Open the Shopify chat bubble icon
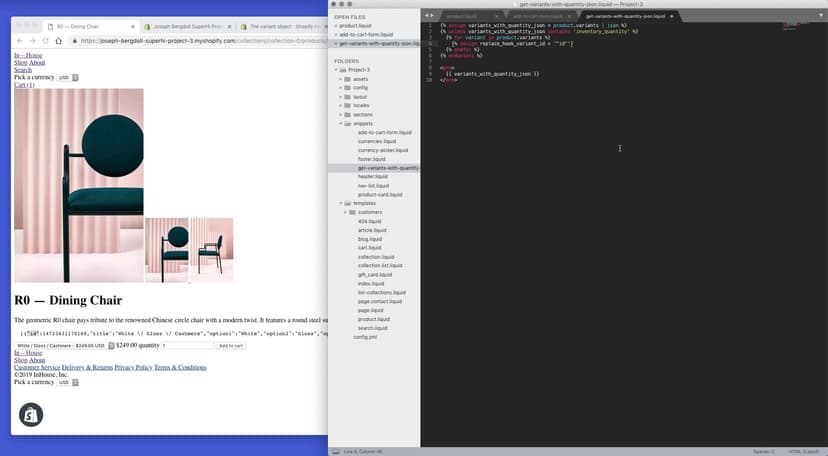Viewport: 828px width, 456px height. [30, 413]
